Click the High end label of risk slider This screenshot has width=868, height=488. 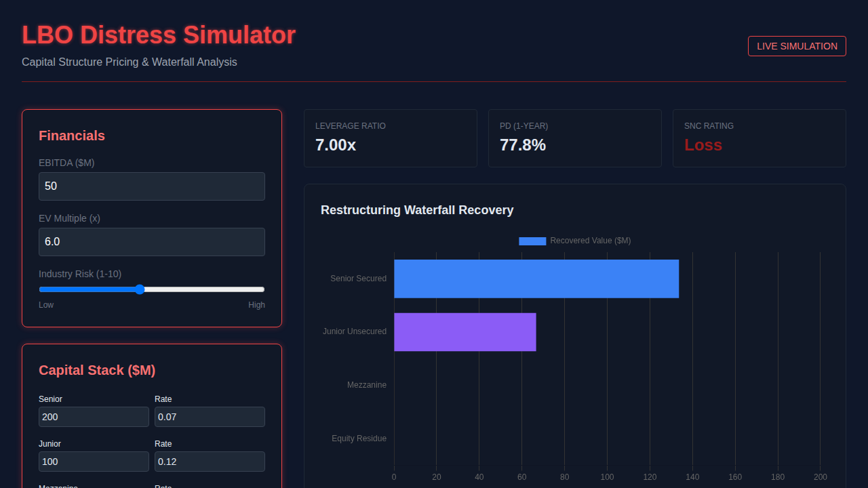[256, 305]
